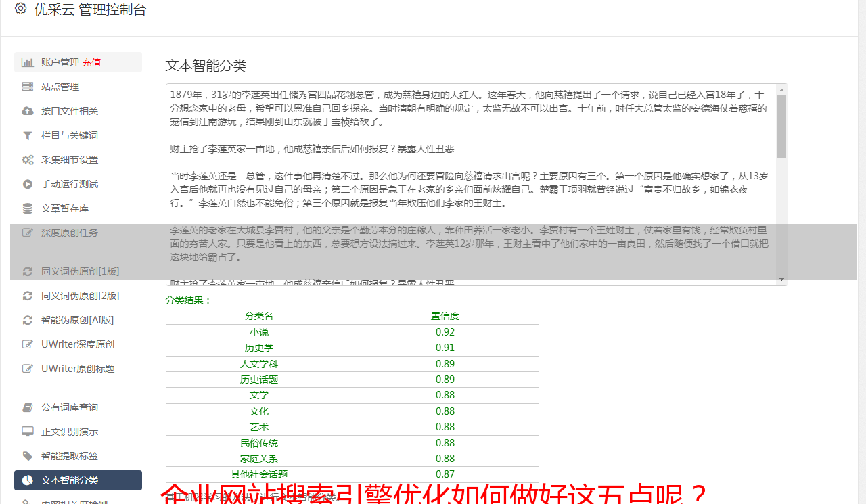Click the 正文识别演示 monitor icon
The height and width of the screenshot is (504, 866).
(x=28, y=432)
